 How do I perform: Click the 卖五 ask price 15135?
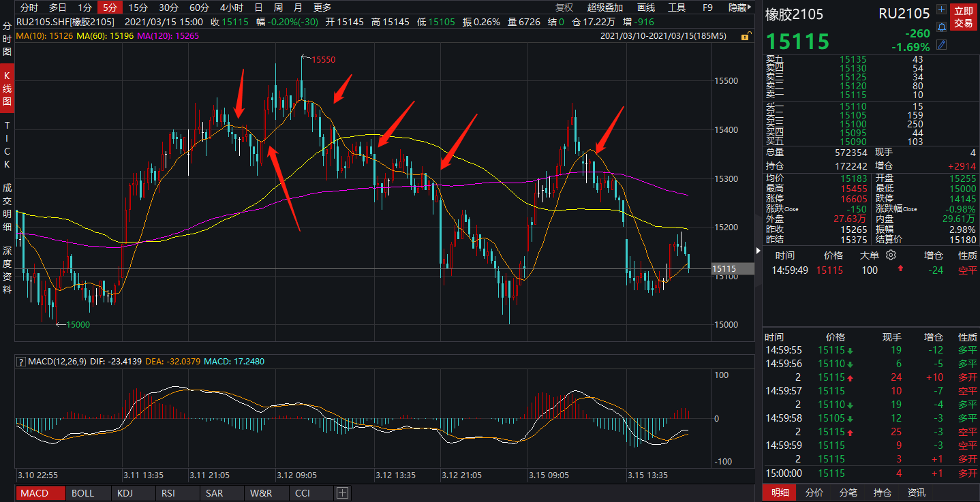coord(853,60)
